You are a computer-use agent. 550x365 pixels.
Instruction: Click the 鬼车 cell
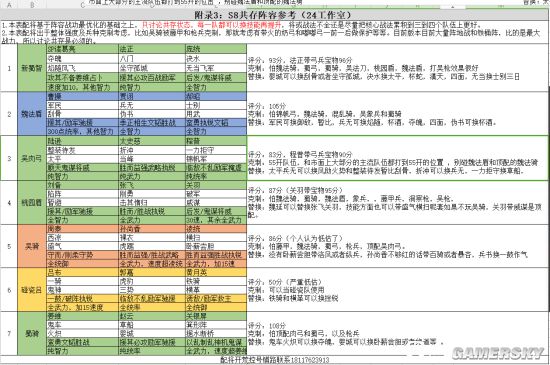82,325
